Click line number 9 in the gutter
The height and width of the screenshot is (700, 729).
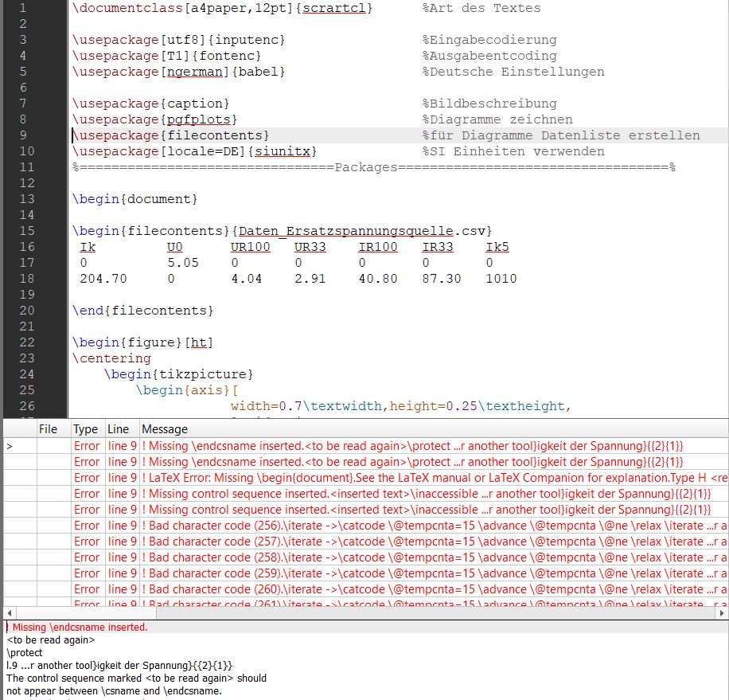[22, 135]
